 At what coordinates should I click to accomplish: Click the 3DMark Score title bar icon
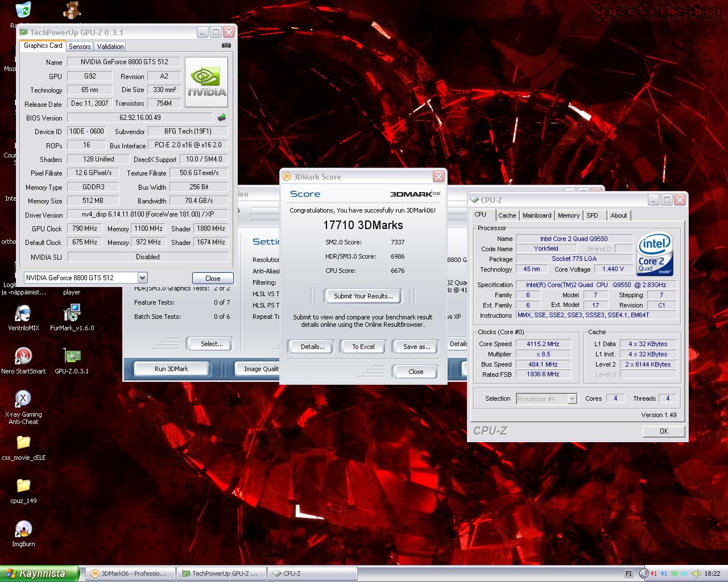tap(287, 177)
